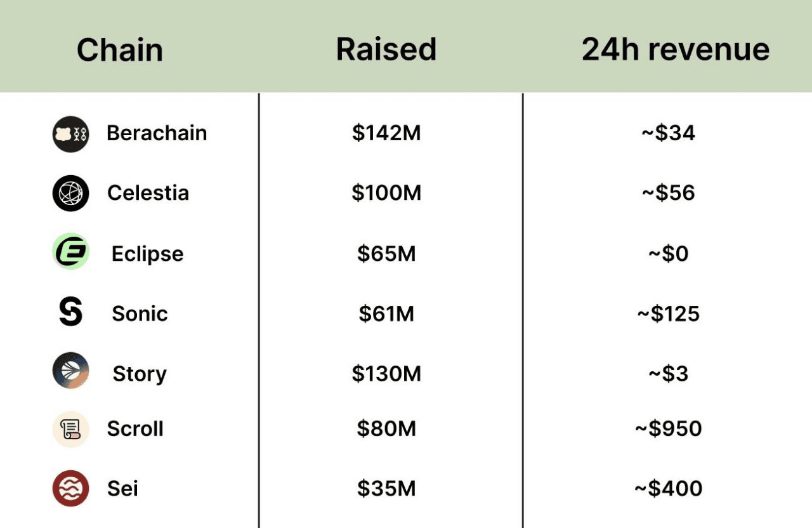The width and height of the screenshot is (812, 528).
Task: Click the Scroll chain name
Action: 135,429
